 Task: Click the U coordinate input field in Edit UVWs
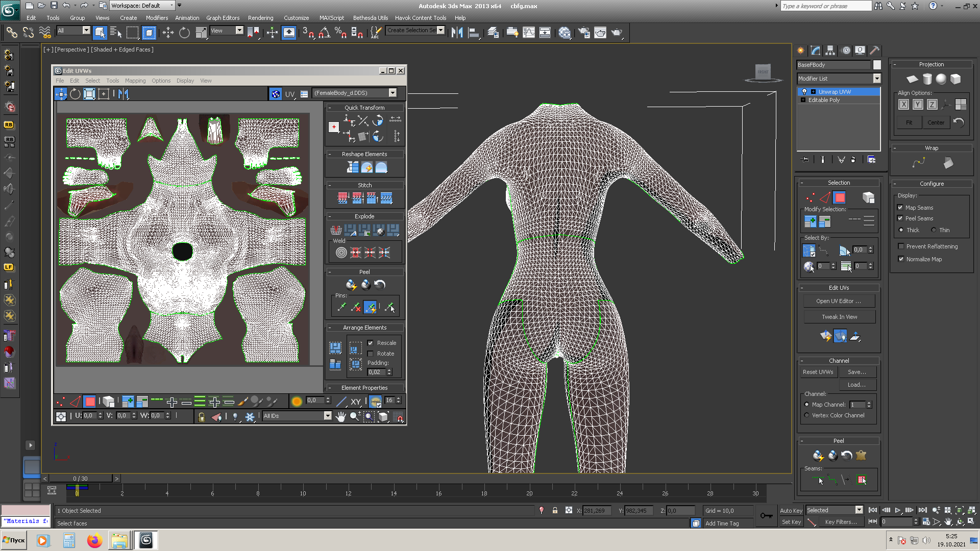click(89, 416)
